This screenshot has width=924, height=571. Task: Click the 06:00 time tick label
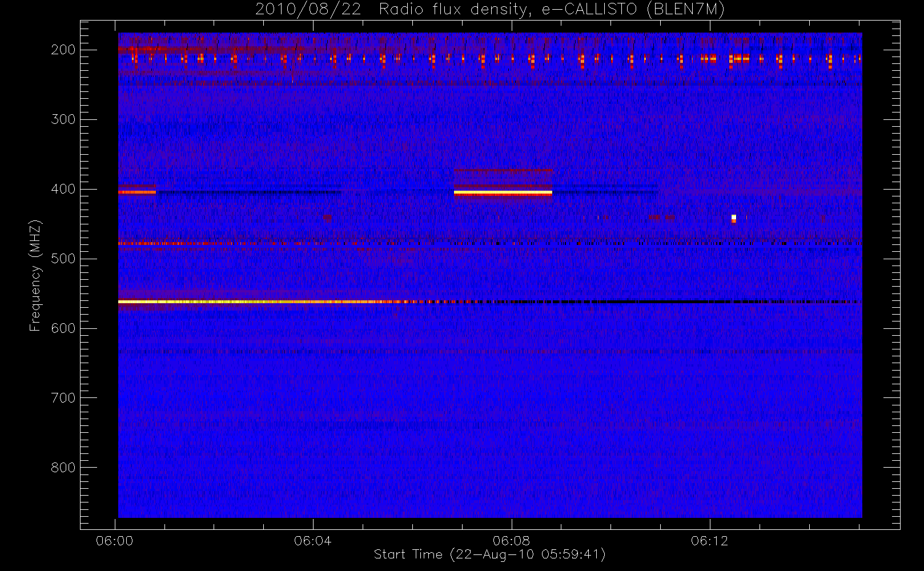point(114,541)
